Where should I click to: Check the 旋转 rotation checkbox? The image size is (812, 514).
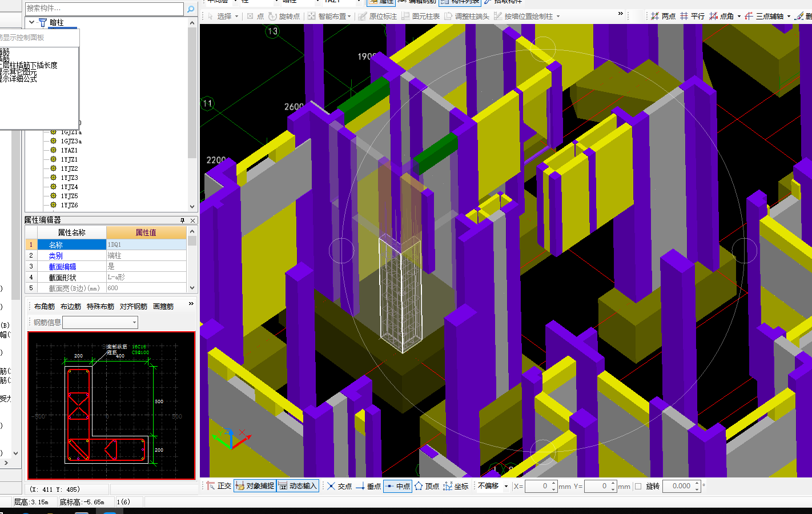(x=638, y=487)
